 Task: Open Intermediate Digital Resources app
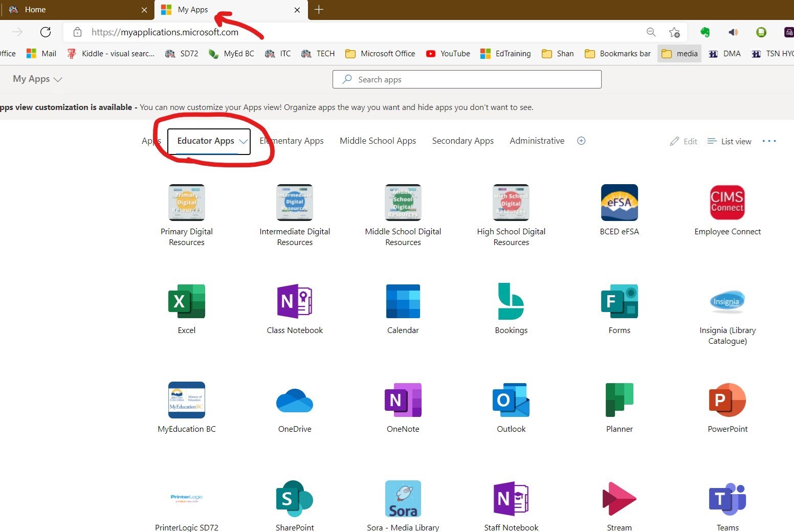tap(295, 203)
